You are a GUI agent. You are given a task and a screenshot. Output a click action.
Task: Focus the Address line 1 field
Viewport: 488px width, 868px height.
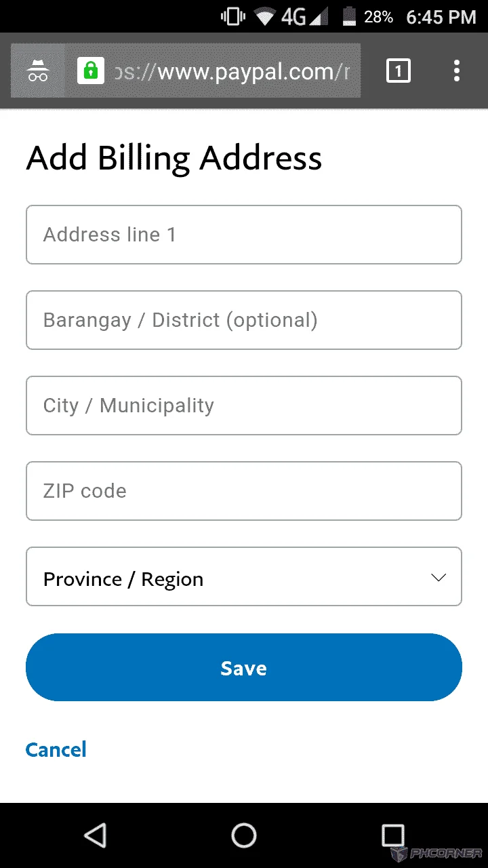[x=244, y=235]
